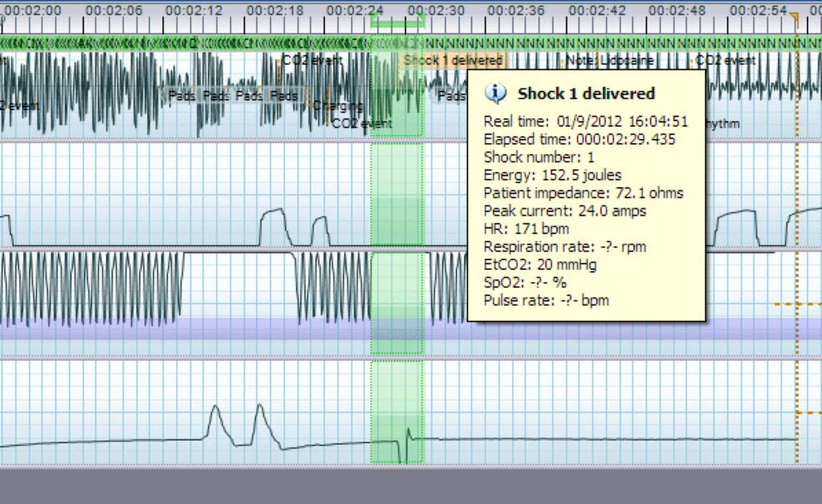Select the CO2 event label right of Note: Lidocaine
Image resolution: width=822 pixels, height=504 pixels.
pos(725,61)
